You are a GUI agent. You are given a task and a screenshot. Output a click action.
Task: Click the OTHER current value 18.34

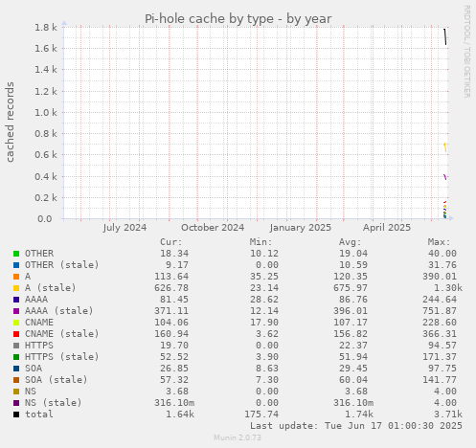(174, 254)
